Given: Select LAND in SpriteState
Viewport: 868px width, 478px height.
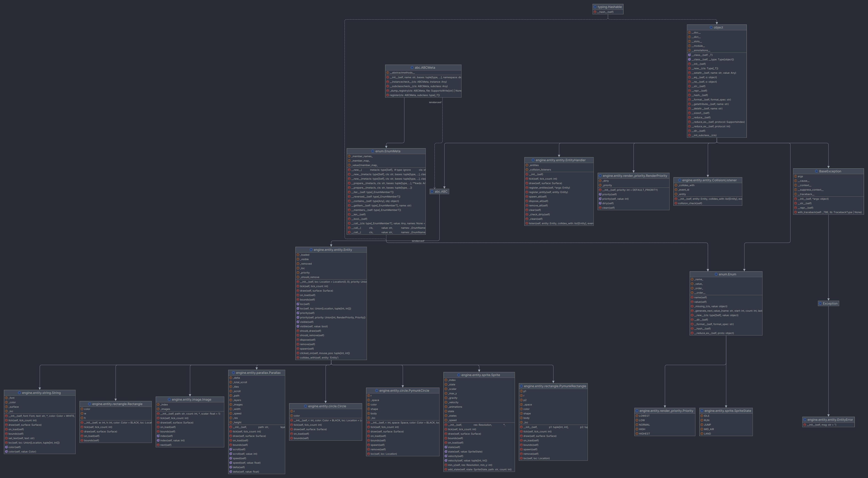Looking at the screenshot, I should pyautogui.click(x=707, y=434).
